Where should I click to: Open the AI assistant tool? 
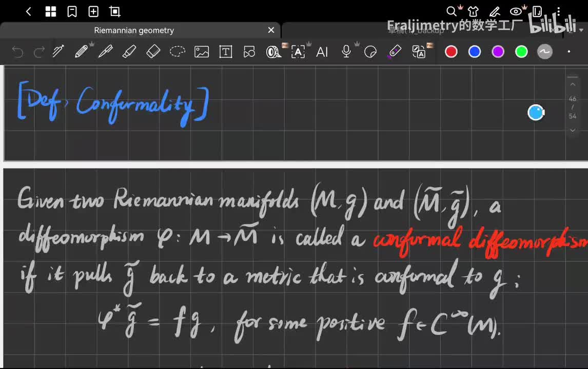point(322,52)
